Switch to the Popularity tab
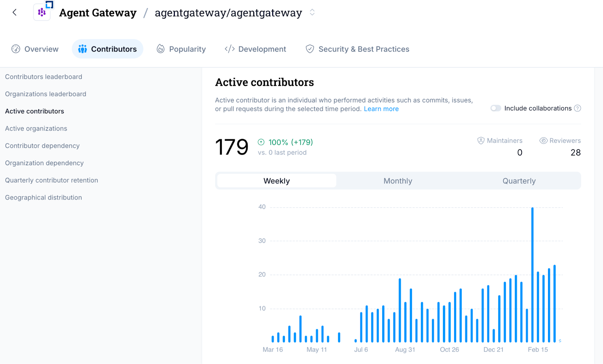 pos(181,49)
